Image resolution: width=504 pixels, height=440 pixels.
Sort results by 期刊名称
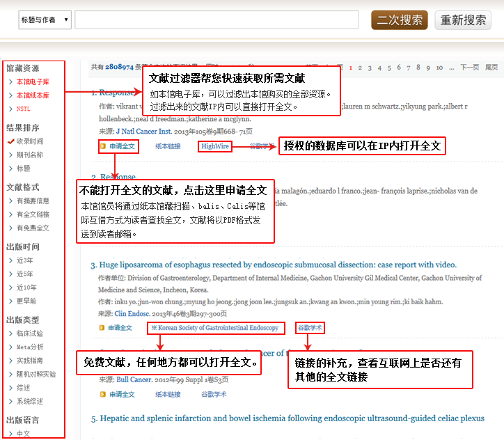pos(29,155)
